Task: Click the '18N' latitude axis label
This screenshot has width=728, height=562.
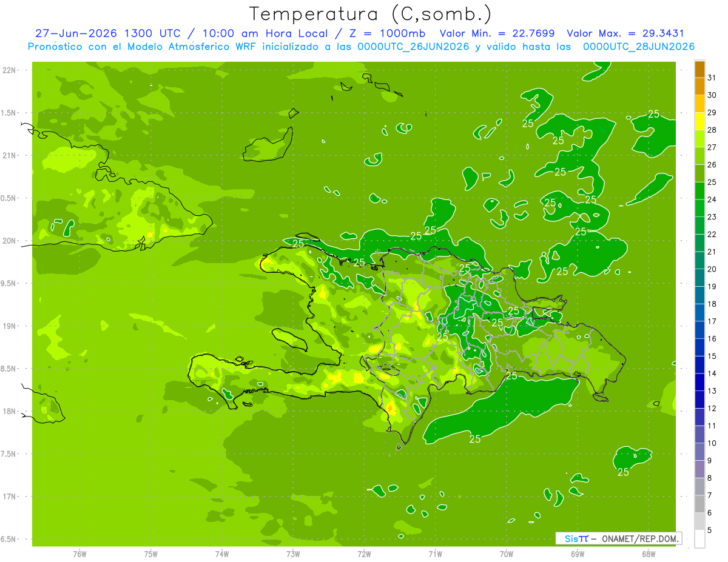Action: [10, 412]
